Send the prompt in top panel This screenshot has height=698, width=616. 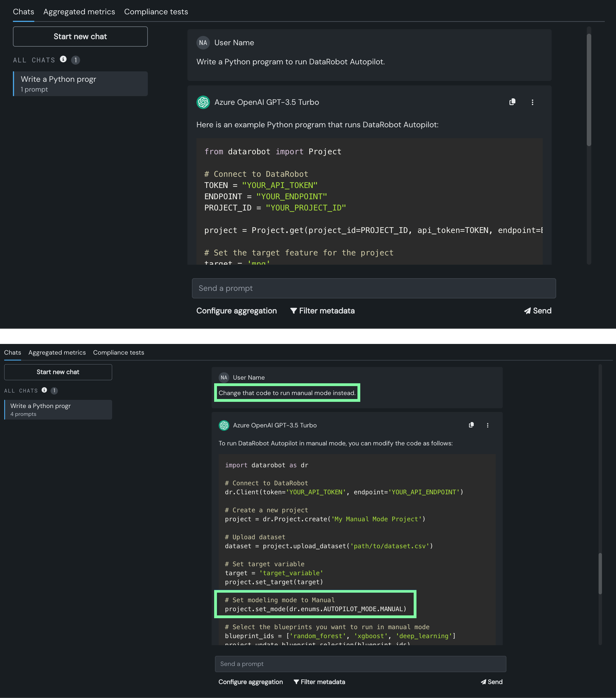tap(538, 311)
